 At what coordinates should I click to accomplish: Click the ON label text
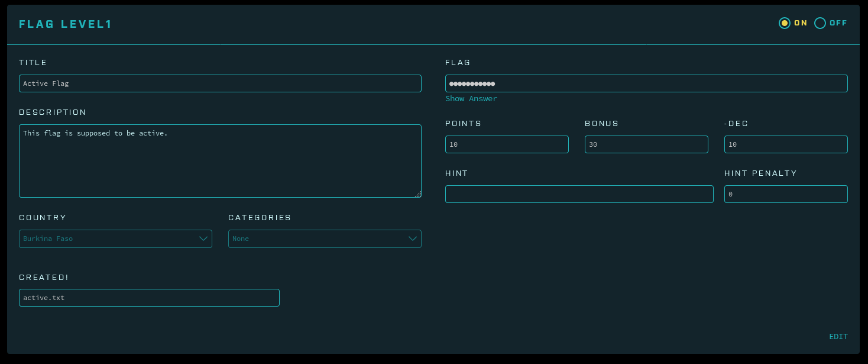(801, 23)
